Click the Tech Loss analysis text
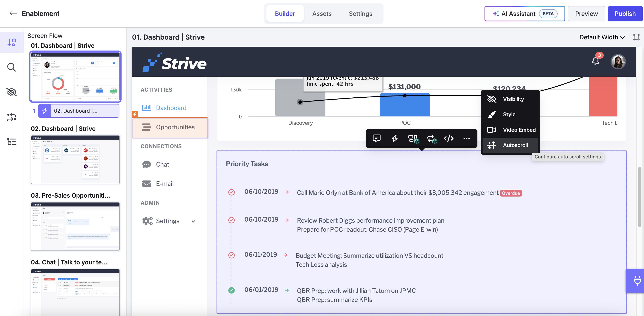This screenshot has width=644, height=316. pyautogui.click(x=321, y=265)
